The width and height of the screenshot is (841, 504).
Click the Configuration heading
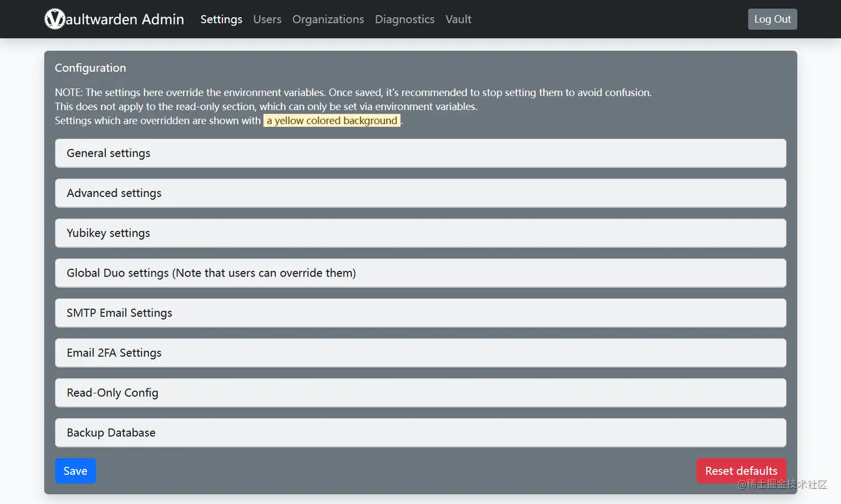(x=91, y=68)
